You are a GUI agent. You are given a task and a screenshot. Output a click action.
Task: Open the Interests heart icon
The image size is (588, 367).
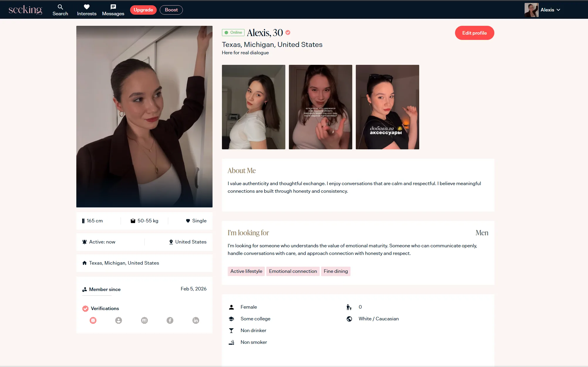[x=87, y=7]
